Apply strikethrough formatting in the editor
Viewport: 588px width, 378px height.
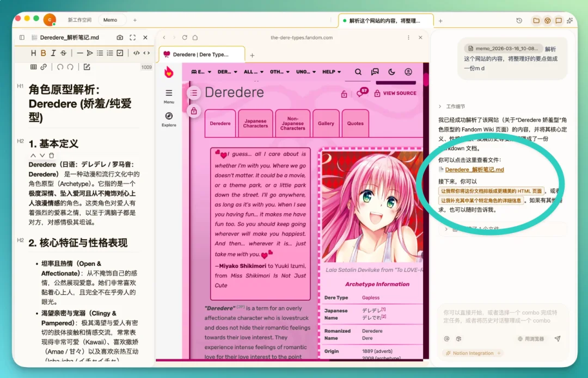click(x=63, y=53)
